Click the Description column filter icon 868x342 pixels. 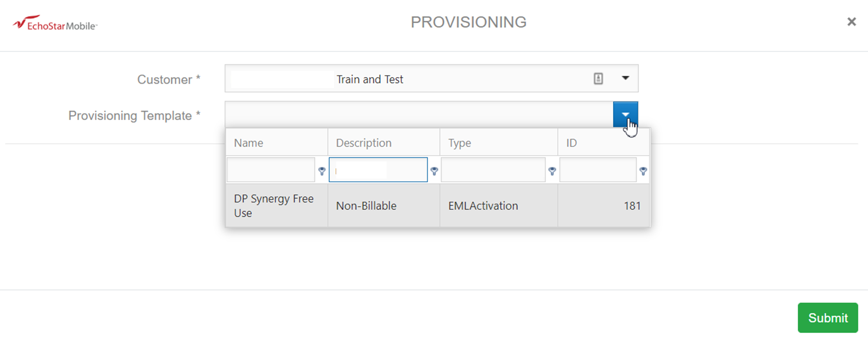pyautogui.click(x=434, y=171)
